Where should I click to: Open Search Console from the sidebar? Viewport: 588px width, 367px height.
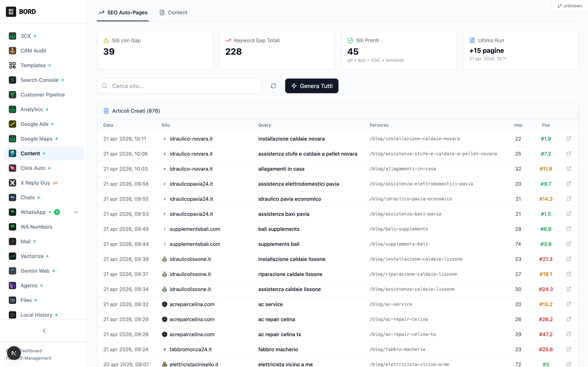click(39, 80)
